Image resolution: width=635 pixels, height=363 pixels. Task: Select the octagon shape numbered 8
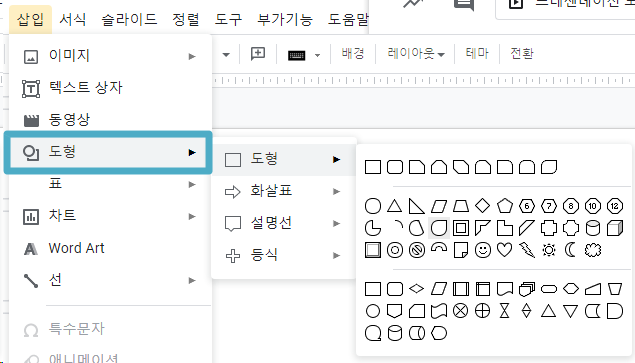(x=571, y=206)
